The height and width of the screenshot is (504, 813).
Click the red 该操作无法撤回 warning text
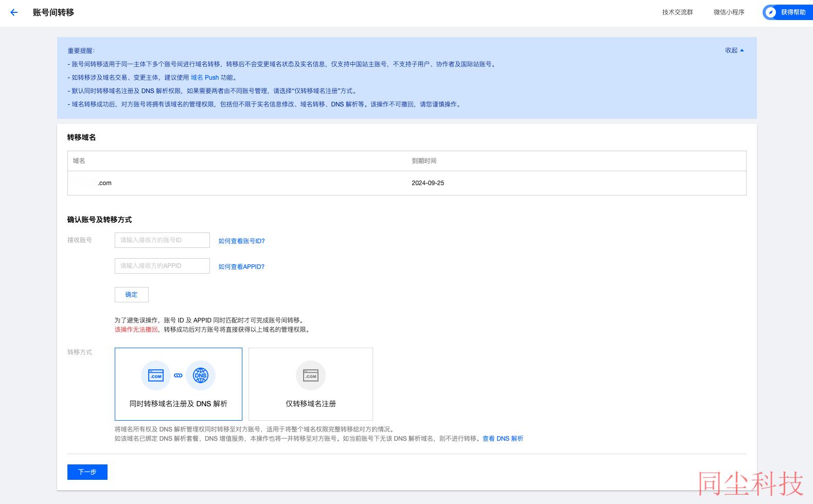click(x=136, y=330)
